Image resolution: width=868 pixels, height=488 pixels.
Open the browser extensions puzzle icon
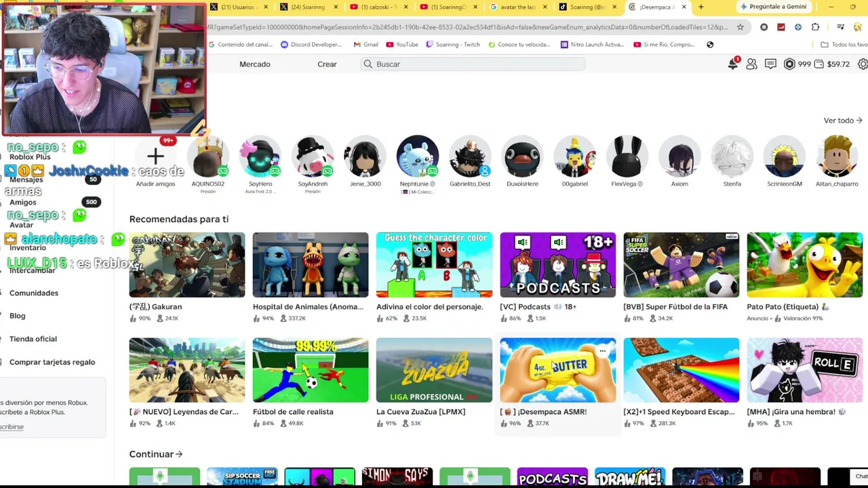point(815,27)
